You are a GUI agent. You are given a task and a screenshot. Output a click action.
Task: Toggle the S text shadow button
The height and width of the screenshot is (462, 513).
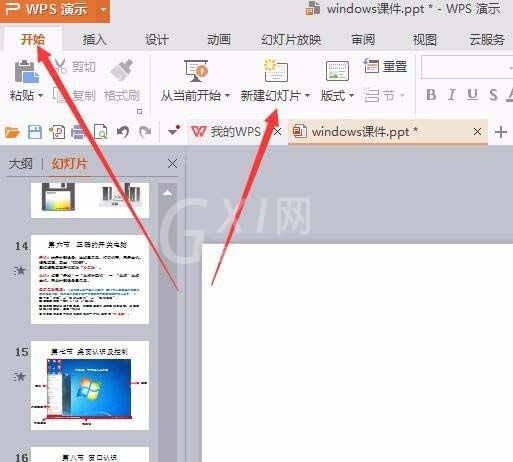493,95
